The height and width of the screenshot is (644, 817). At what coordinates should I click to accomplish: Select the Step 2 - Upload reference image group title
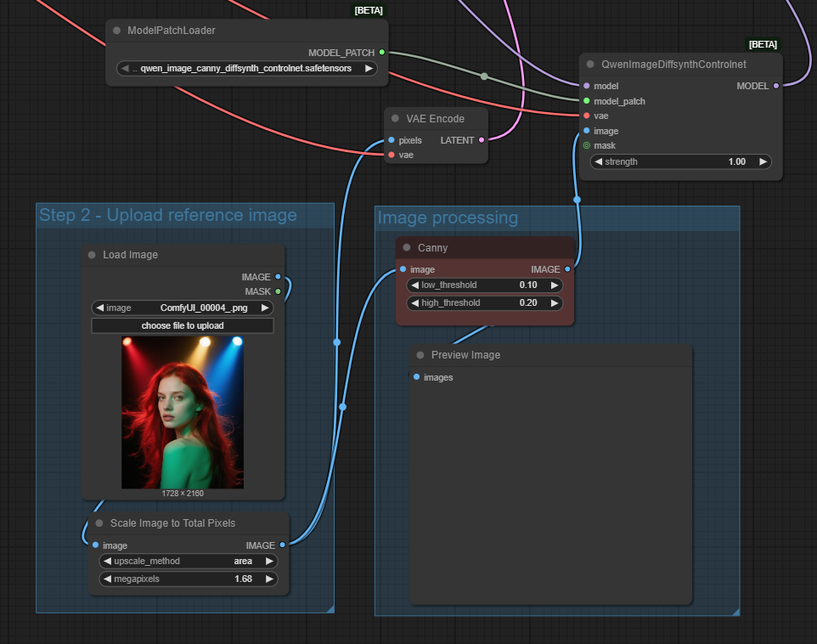click(168, 215)
